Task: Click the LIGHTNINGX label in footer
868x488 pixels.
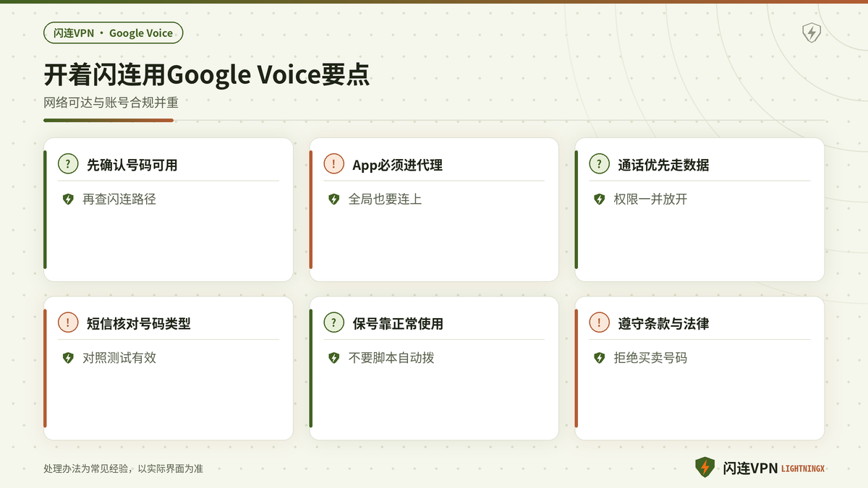Action: click(x=803, y=469)
